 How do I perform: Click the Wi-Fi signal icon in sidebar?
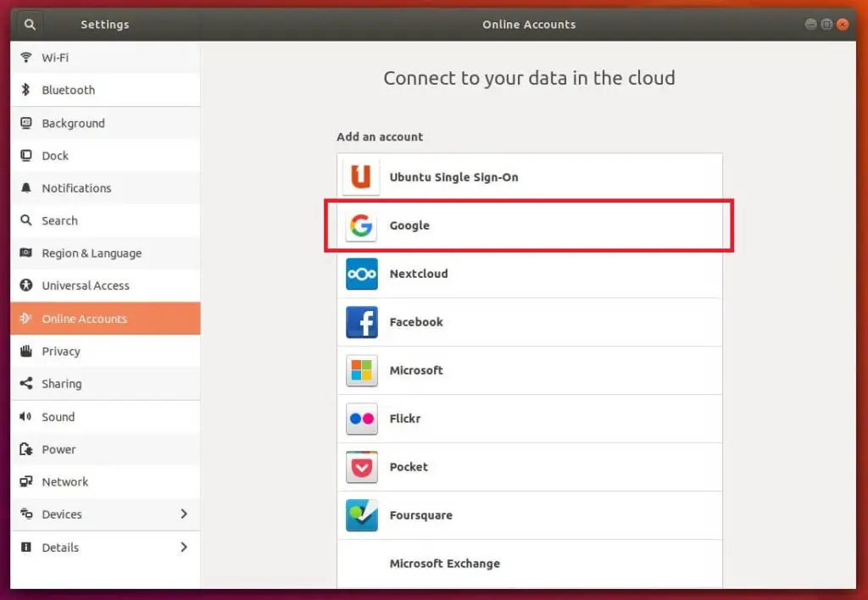[26, 57]
